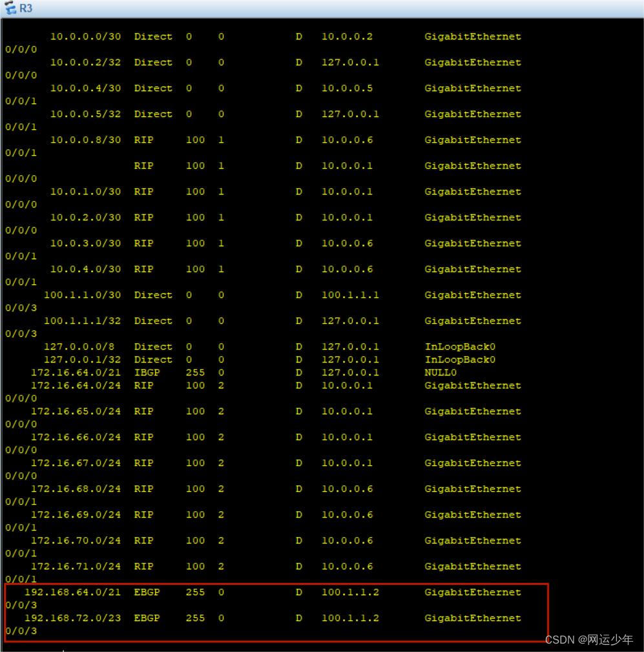
Task: Select route entry 10.0.0.4/30
Action: click(x=86, y=88)
